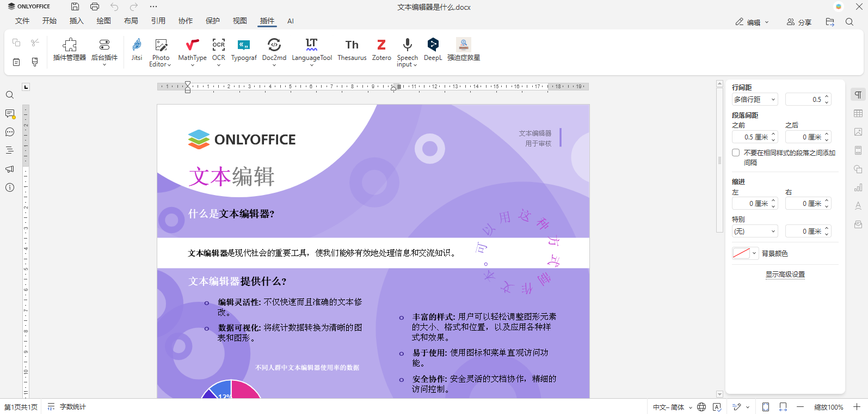Open the search panel in the left sidebar
This screenshot has width=868, height=414.
(10, 95)
